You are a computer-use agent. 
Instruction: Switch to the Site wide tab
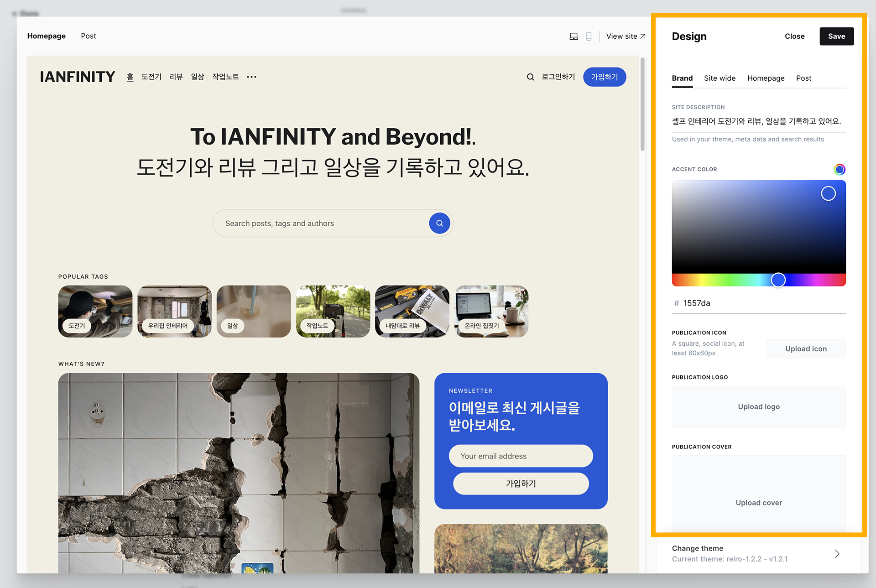(x=720, y=78)
